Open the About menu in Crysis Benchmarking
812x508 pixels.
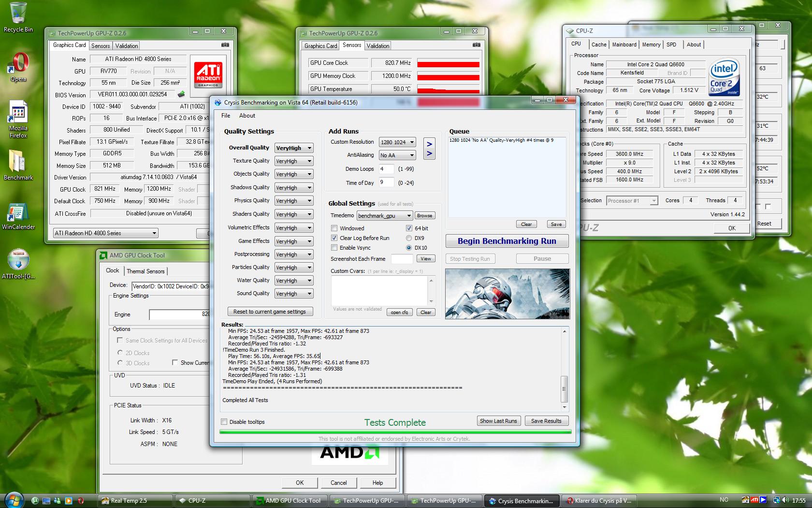pos(247,116)
